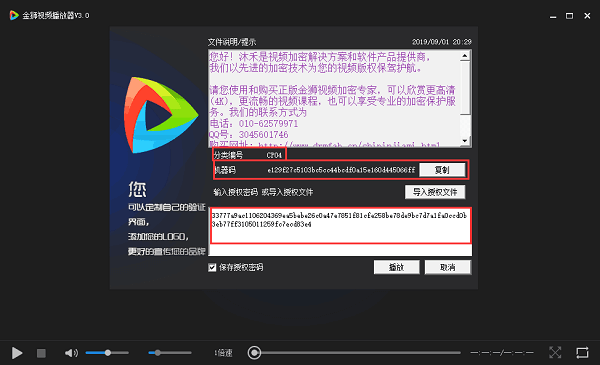Click the date 2019/09/01 20:29

click(442, 42)
